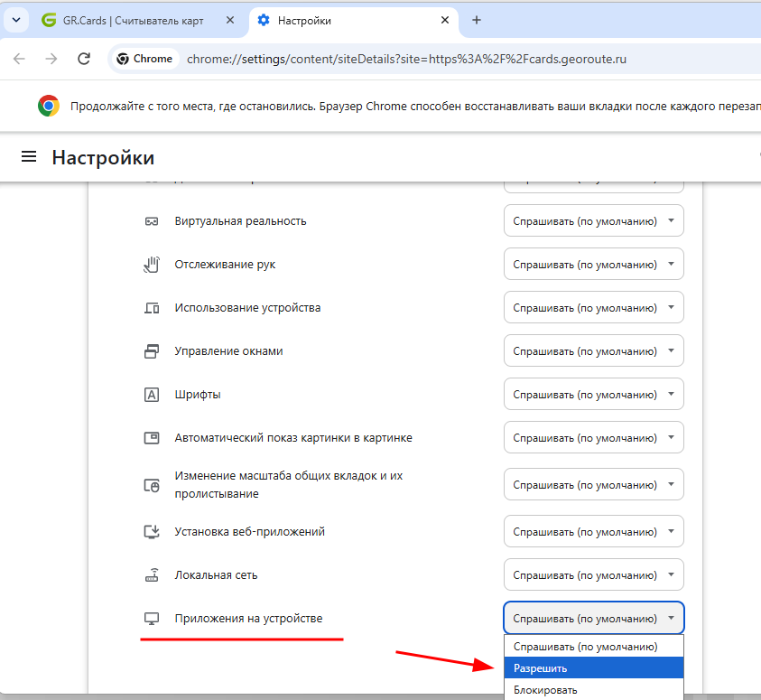Image resolution: width=761 pixels, height=700 pixels.
Task: Click the Virtual reality headset icon
Action: [152, 221]
